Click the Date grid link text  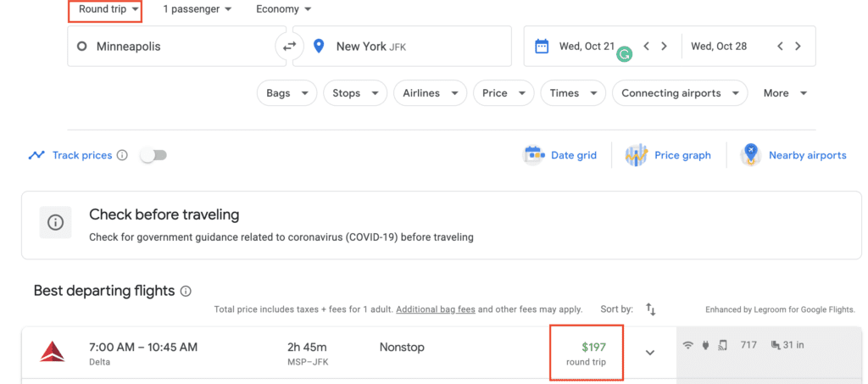574,155
